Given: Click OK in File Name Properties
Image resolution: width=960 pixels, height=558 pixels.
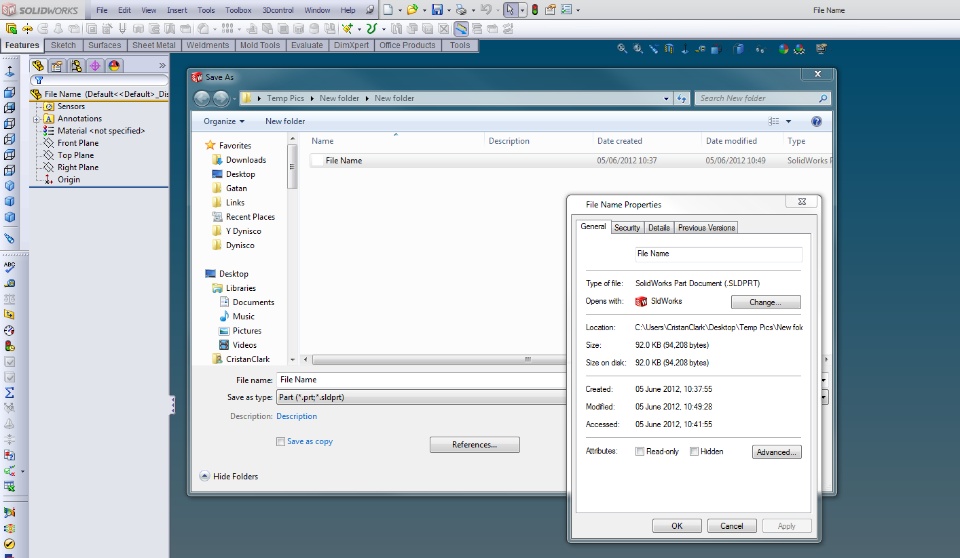Looking at the screenshot, I should click(x=677, y=526).
